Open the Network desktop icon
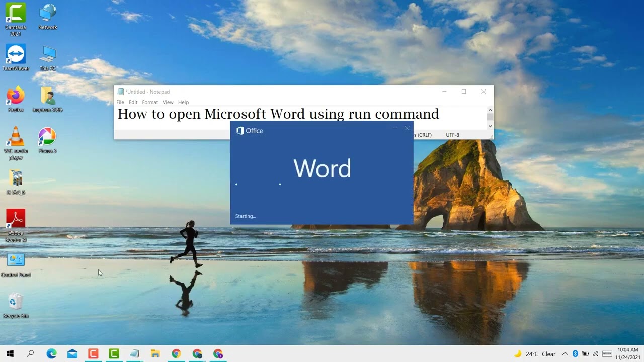The width and height of the screenshot is (644, 362). [48, 17]
